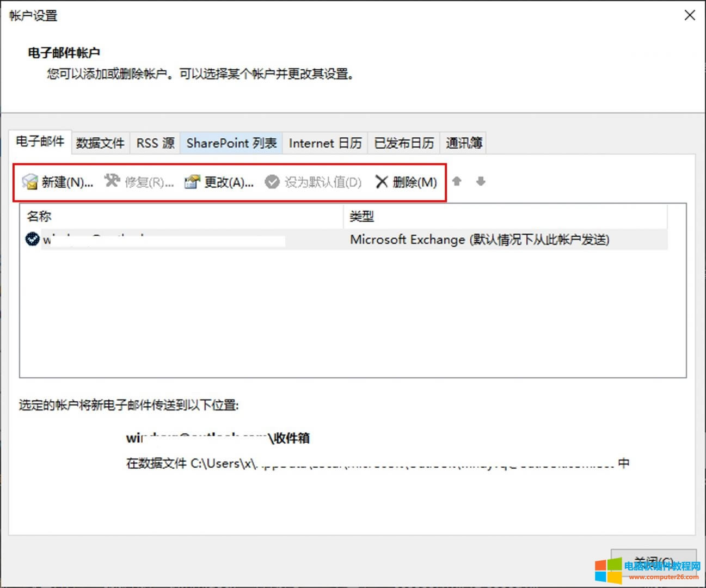Image resolution: width=706 pixels, height=588 pixels.
Task: Select the RSS 源 tab
Action: (x=155, y=143)
